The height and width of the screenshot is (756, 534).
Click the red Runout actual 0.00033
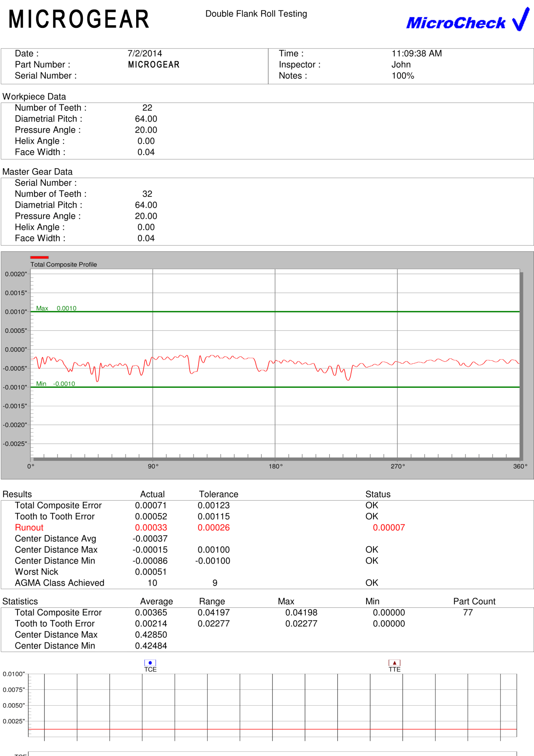point(151,528)
